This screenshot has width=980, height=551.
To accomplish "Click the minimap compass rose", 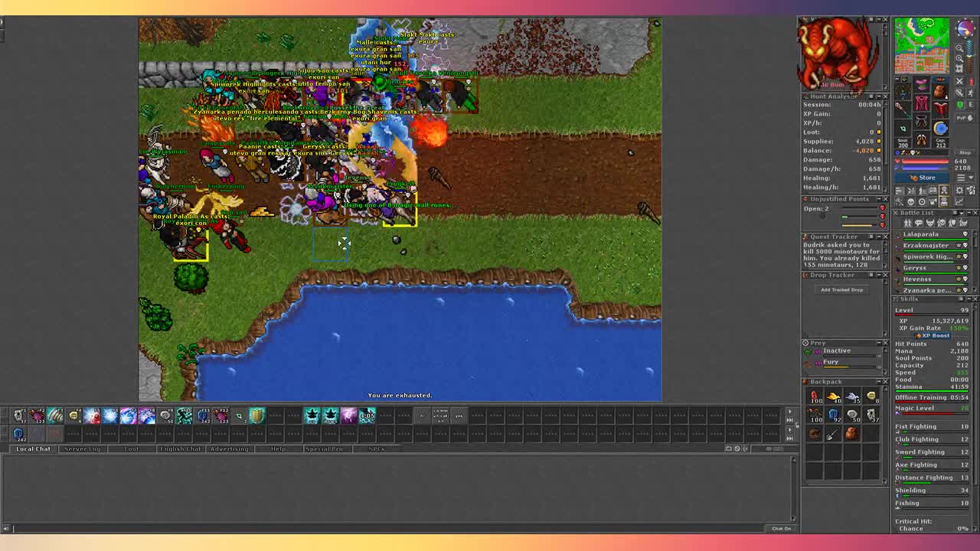I will coord(966,28).
